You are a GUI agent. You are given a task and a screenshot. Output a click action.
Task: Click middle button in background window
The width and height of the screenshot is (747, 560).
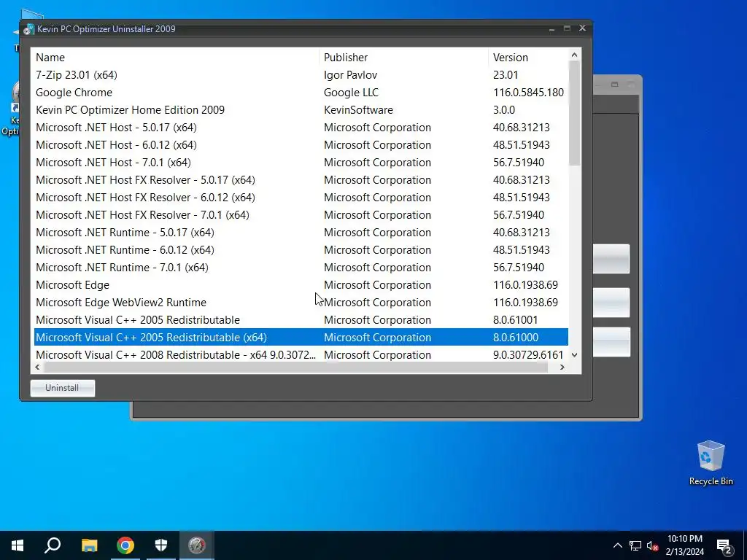[x=611, y=303]
